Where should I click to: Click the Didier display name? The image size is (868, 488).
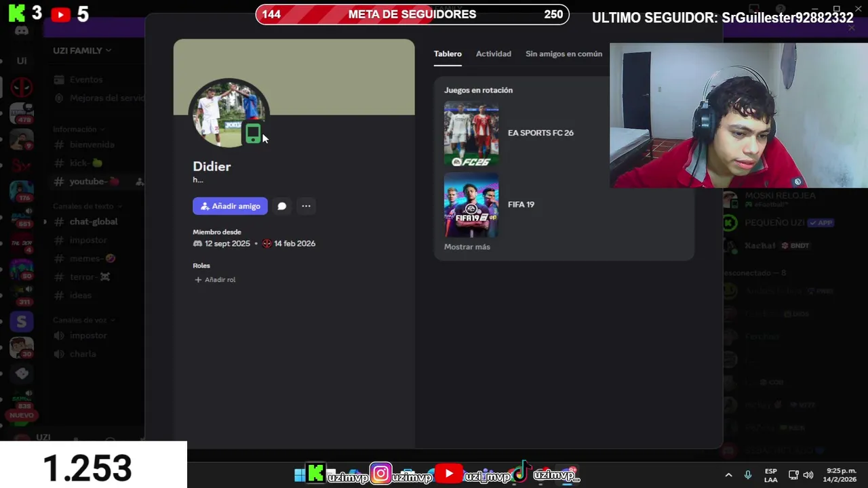(x=212, y=166)
